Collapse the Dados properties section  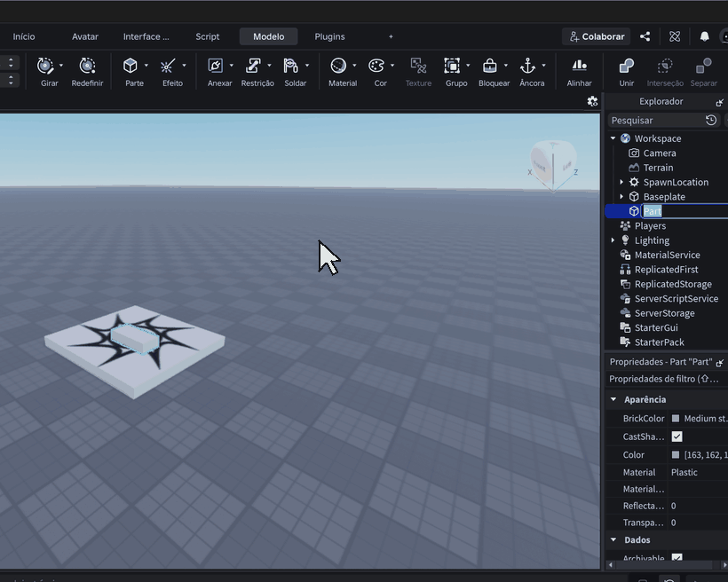[613, 539]
